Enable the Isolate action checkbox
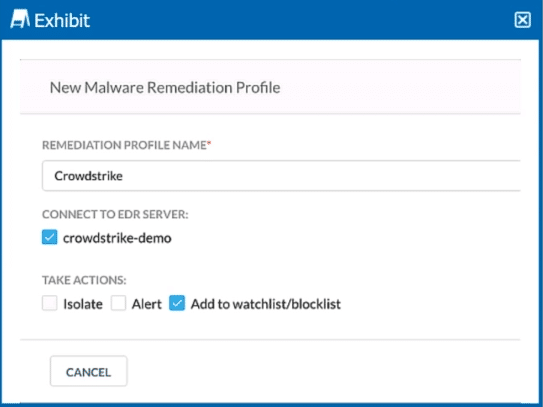 50,303
